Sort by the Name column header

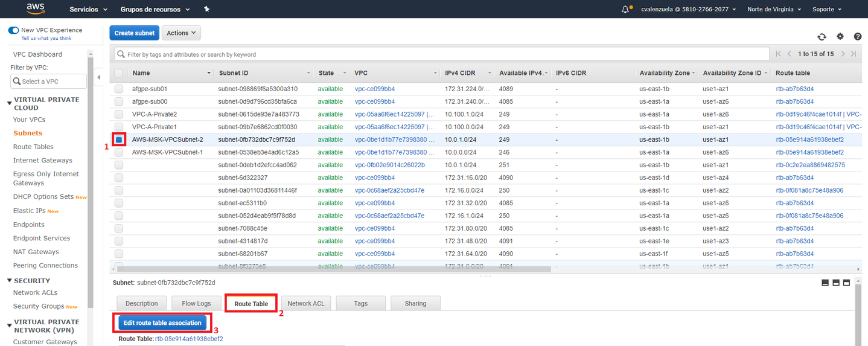pos(141,73)
